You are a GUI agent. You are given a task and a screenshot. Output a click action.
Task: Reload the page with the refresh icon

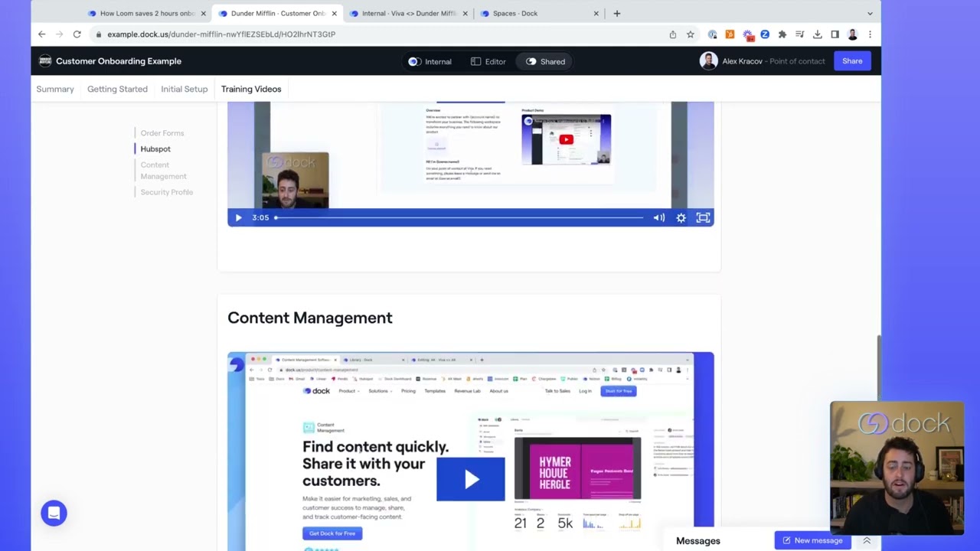pyautogui.click(x=77, y=34)
